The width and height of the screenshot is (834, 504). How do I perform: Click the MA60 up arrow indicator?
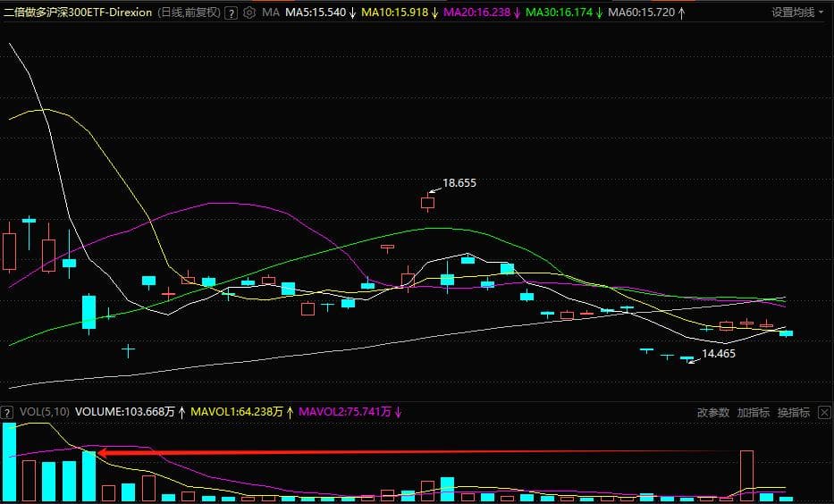coord(683,13)
